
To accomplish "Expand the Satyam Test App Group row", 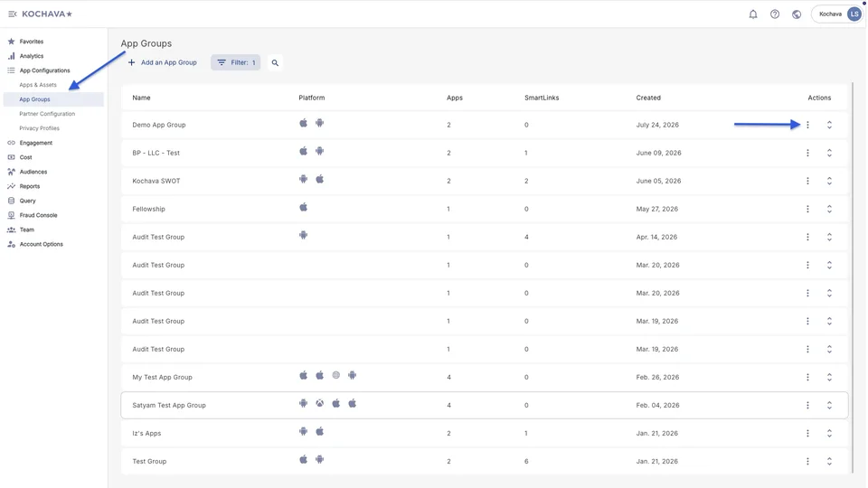I will point(829,406).
